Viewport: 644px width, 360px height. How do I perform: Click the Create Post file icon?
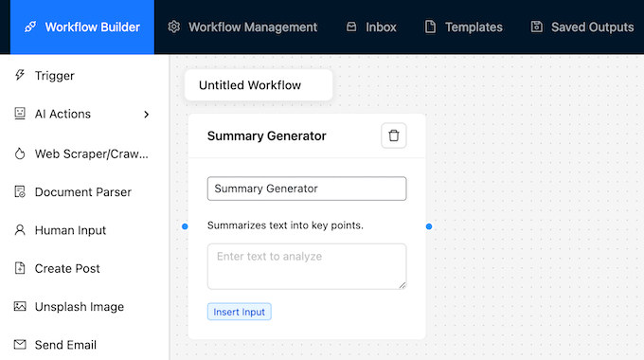pos(20,268)
